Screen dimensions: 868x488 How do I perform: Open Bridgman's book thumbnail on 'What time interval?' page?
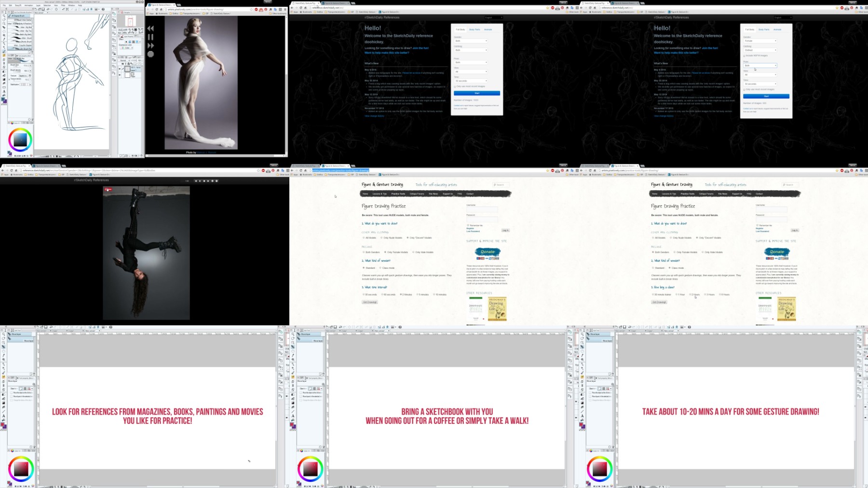point(497,309)
